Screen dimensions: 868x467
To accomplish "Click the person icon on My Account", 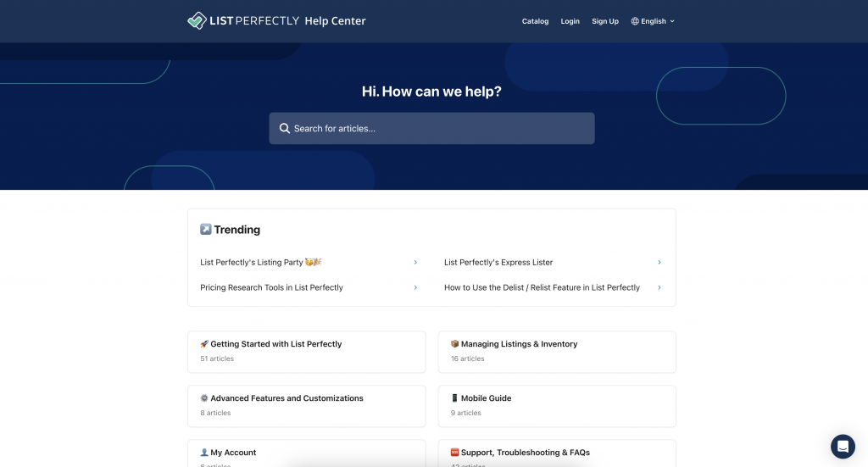I will pyautogui.click(x=204, y=452).
